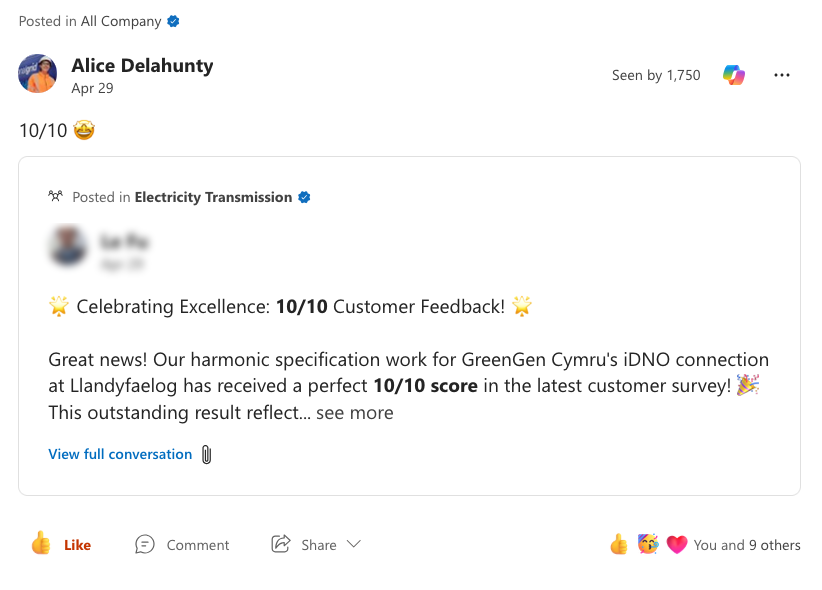Click View full conversation link
Image resolution: width=822 pixels, height=590 pixels.
120,454
